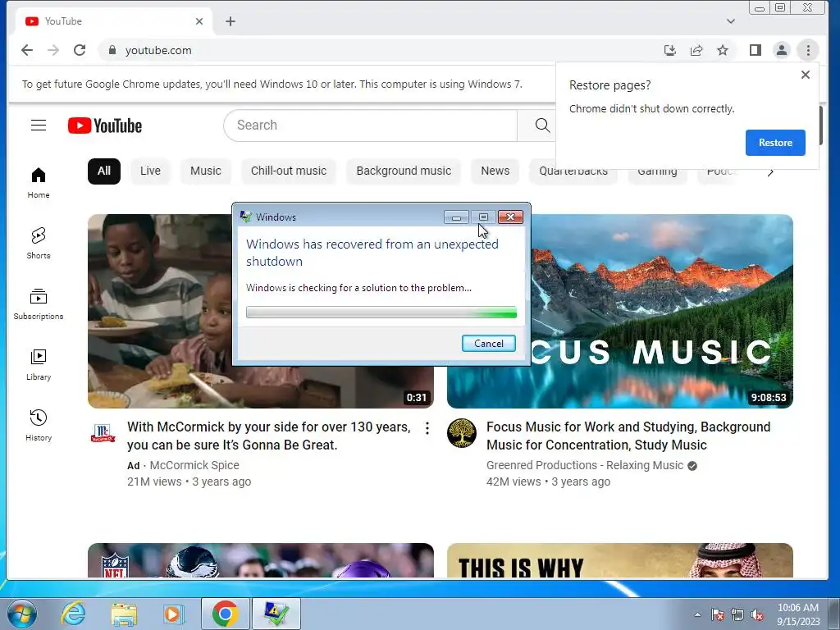This screenshot has height=630, width=840.
Task: Open the Windows Start button
Action: pyautogui.click(x=22, y=614)
